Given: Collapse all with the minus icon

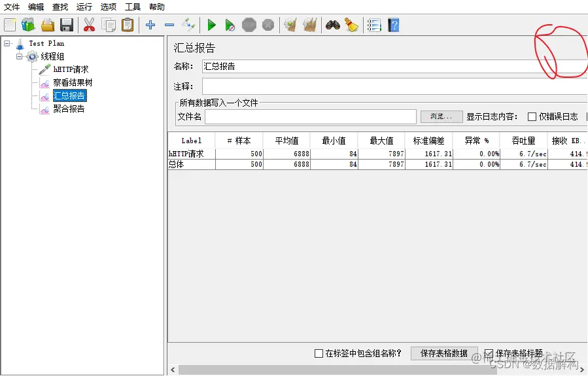Looking at the screenshot, I should pos(169,25).
